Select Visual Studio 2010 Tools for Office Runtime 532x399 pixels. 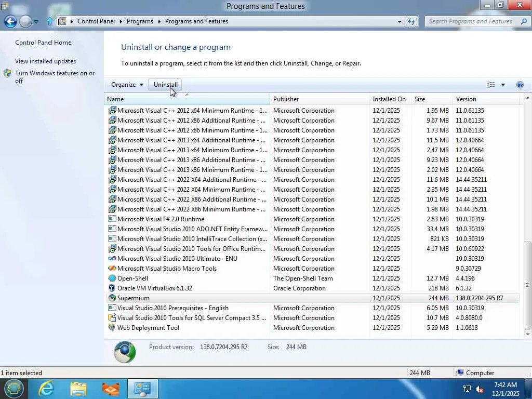coord(312,248)
